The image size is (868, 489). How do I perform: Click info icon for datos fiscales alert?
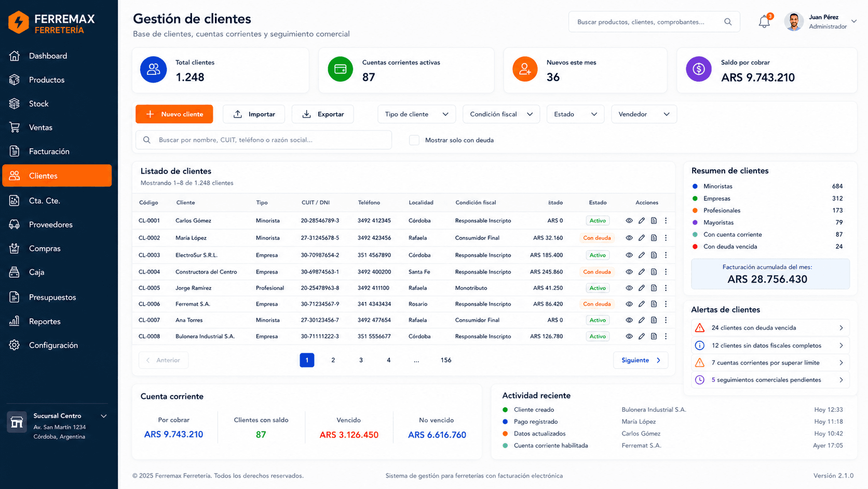pyautogui.click(x=700, y=346)
